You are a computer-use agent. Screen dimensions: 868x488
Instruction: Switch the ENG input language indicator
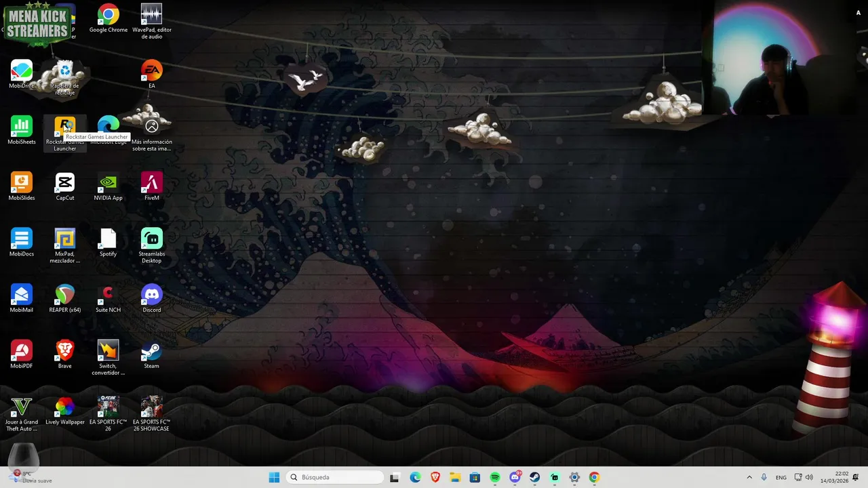781,477
